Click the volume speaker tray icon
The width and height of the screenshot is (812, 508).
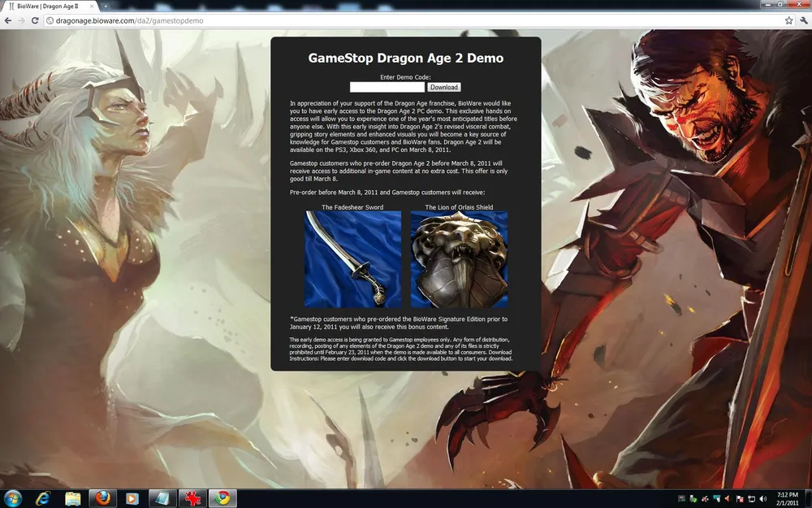coord(762,499)
